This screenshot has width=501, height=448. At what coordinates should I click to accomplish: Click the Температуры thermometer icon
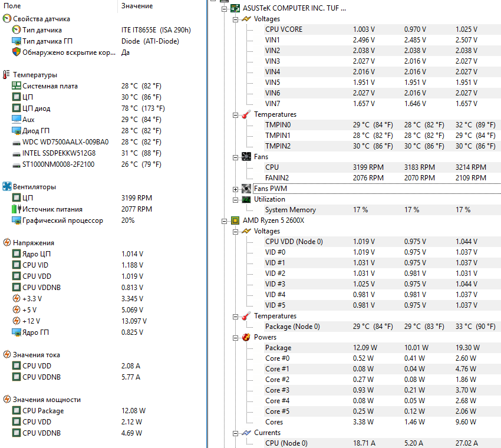tap(7, 75)
